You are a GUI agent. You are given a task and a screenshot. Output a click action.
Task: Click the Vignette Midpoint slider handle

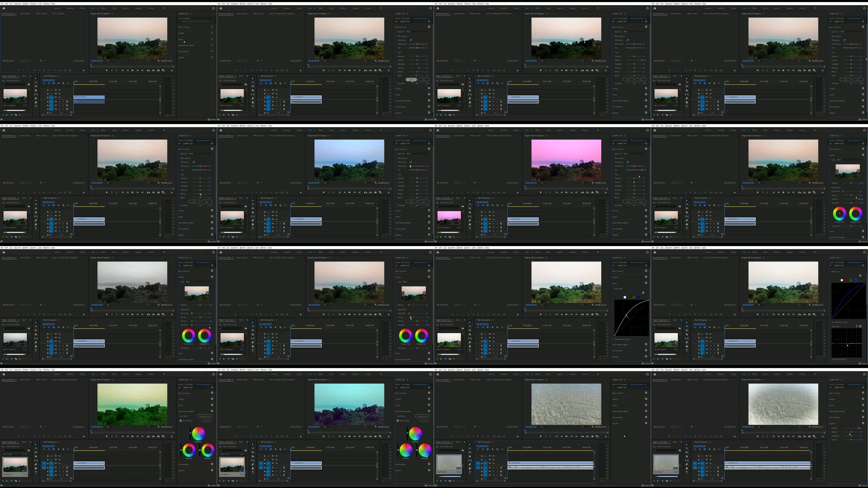(851, 432)
